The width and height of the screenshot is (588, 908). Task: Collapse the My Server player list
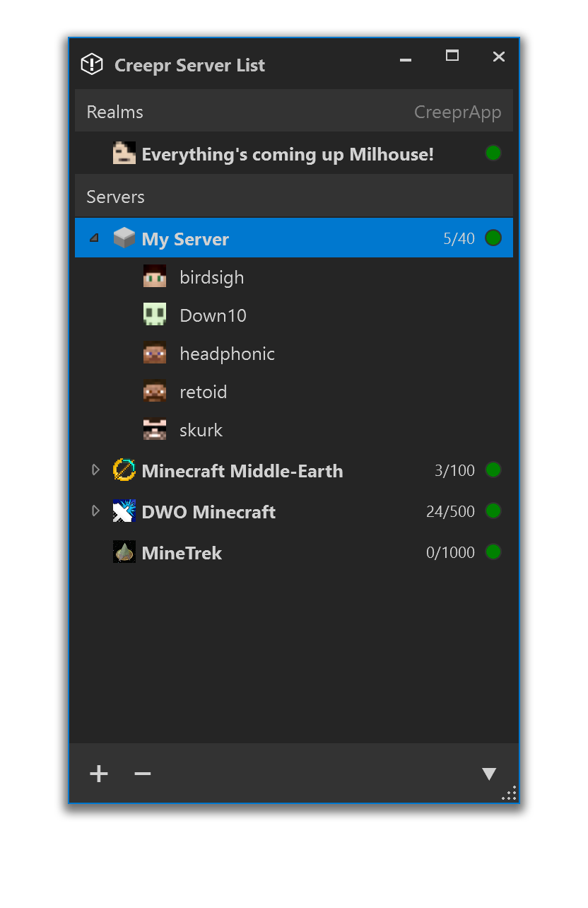[94, 238]
